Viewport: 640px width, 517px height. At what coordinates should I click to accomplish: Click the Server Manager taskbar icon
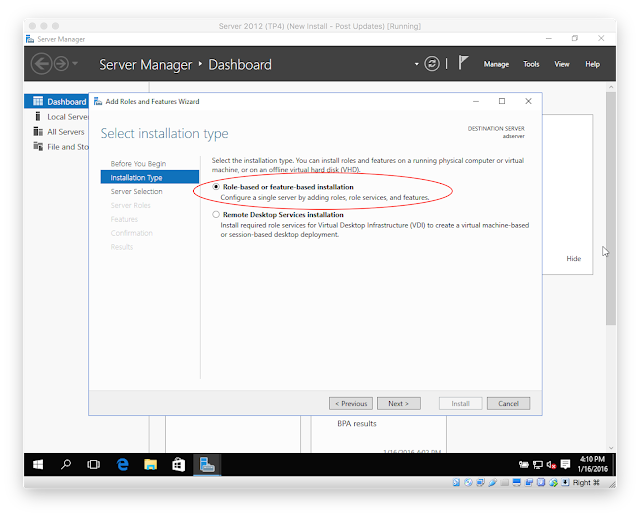click(207, 465)
